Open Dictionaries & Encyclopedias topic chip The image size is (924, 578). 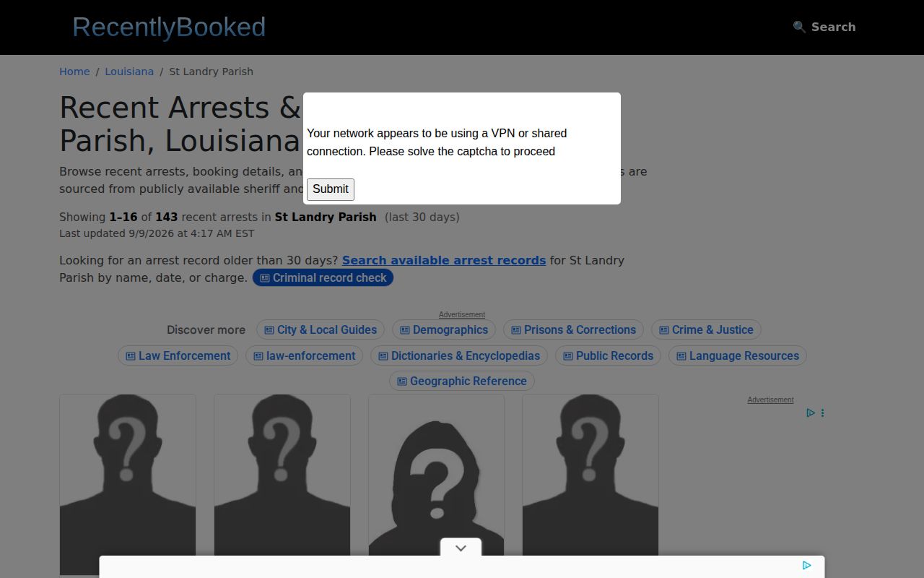pyautogui.click(x=459, y=356)
